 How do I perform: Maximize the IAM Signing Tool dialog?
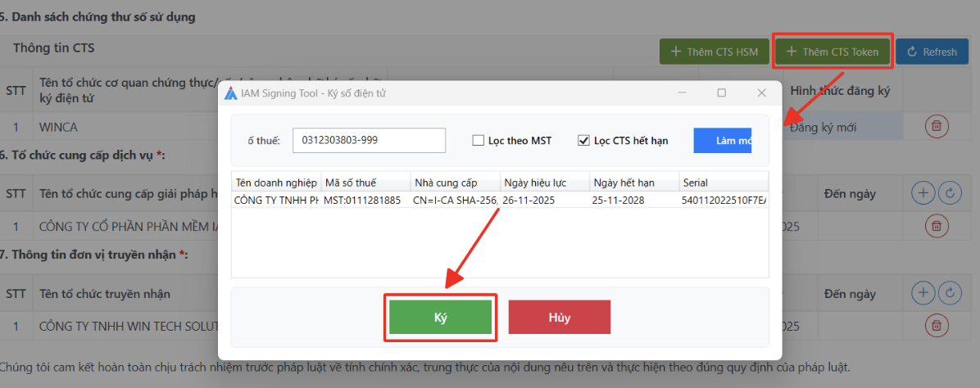pos(722,92)
